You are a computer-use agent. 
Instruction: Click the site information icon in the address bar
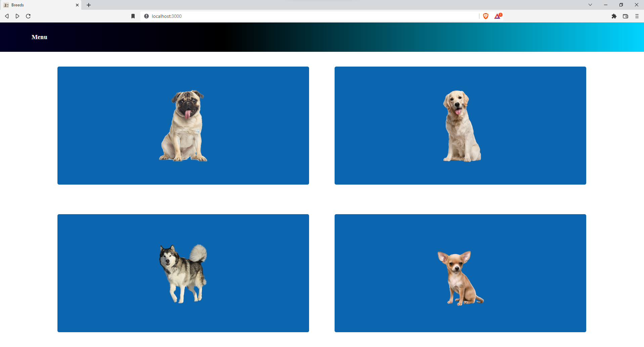pos(146,16)
